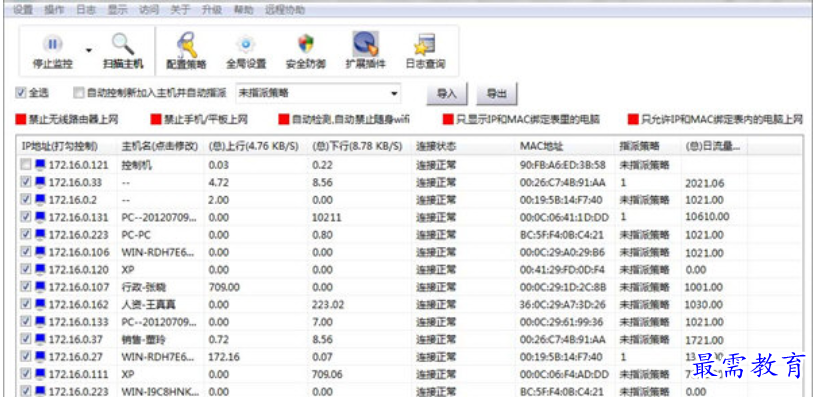814x397 pixels.
Task: Open 日志查询 toolbar icon
Action: tap(425, 45)
